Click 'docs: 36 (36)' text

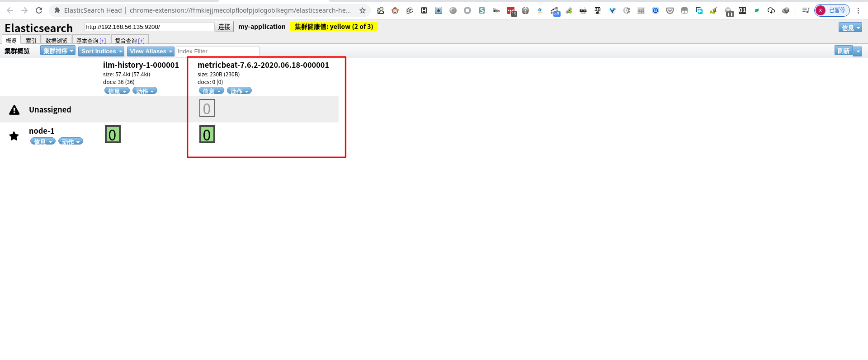[119, 82]
